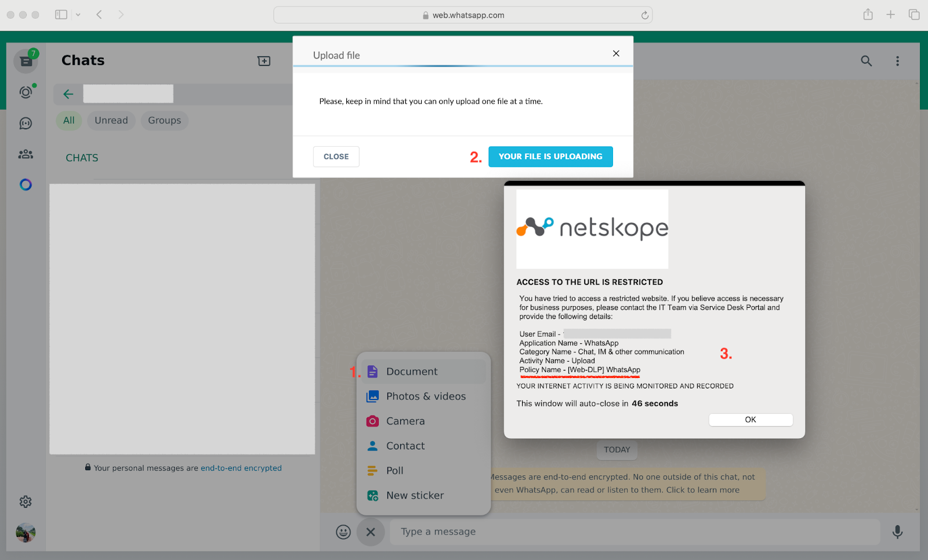Screen dimensions: 928x560
Task: Show Safari tab overview
Action: point(914,14)
